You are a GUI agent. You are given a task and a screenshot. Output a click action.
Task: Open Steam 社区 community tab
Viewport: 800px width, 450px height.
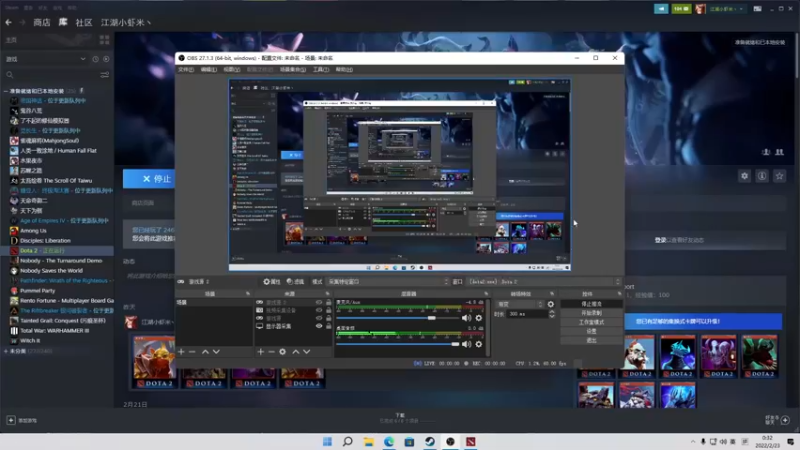click(84, 22)
